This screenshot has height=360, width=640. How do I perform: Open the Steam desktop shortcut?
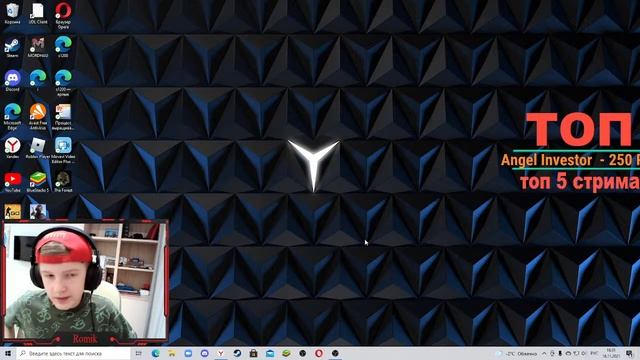click(x=12, y=47)
